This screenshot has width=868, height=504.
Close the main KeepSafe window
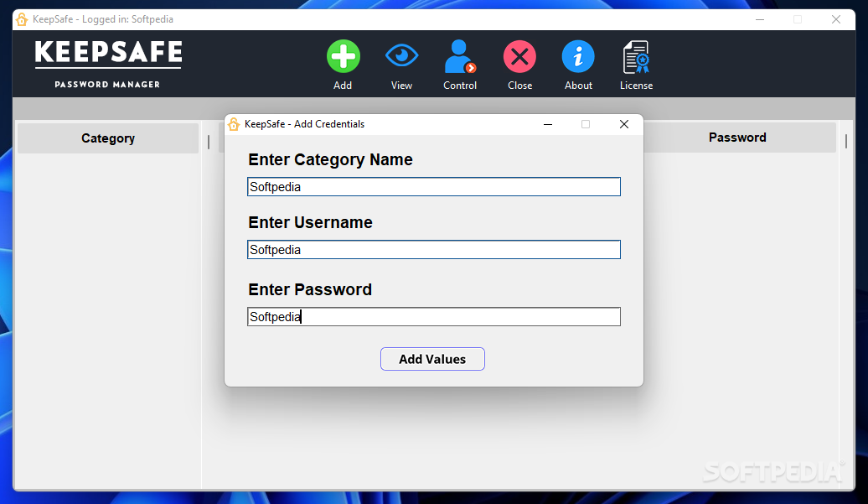(x=836, y=19)
